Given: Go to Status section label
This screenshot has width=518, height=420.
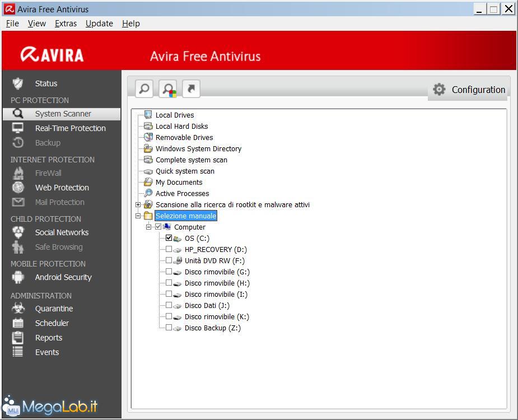Looking at the screenshot, I should (46, 83).
